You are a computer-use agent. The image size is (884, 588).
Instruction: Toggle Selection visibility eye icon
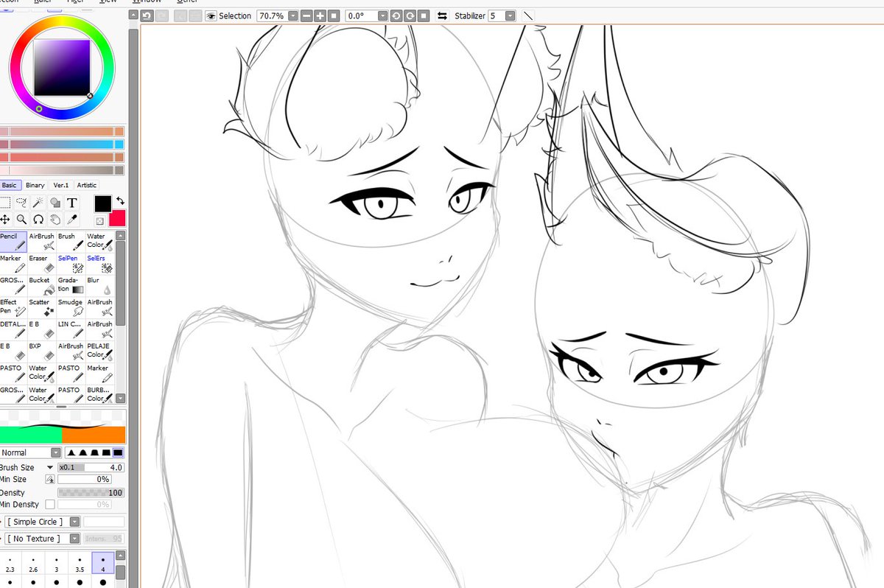point(211,15)
